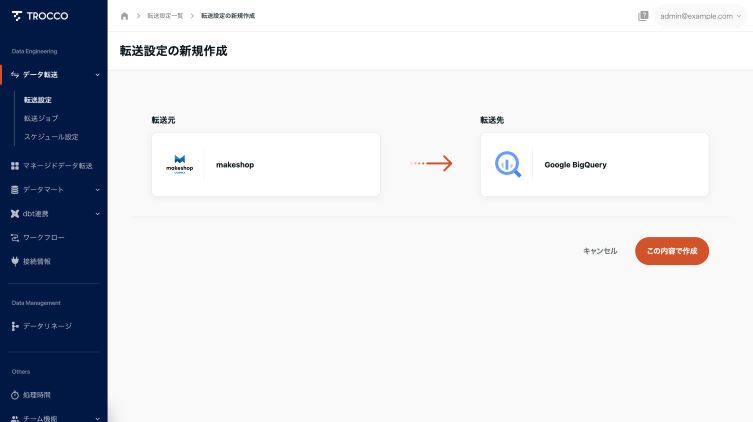Expand the データマート sidebar menu
Image resolution: width=753 pixels, height=422 pixels.
click(x=97, y=189)
